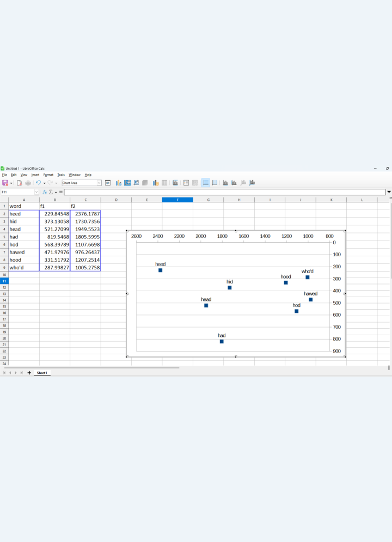Open the Sum function dropdown arrow
Screen dimensions: 392x542
point(56,193)
